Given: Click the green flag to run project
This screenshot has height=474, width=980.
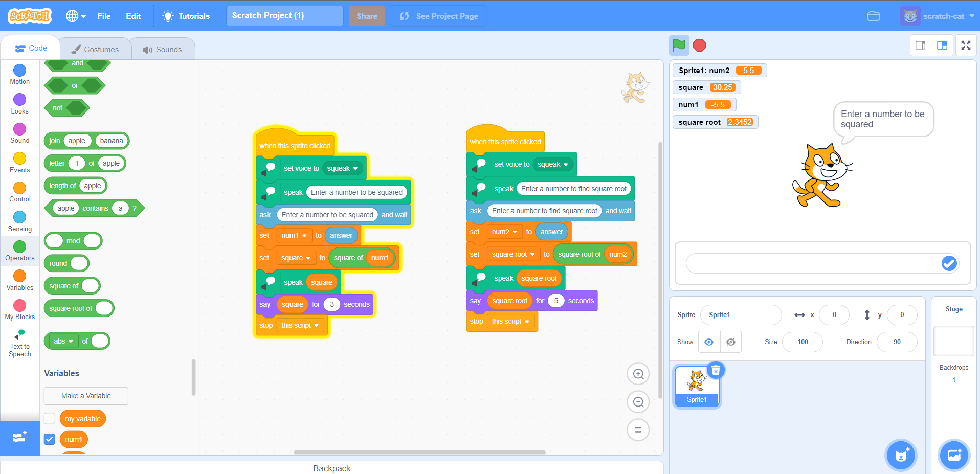Looking at the screenshot, I should pyautogui.click(x=679, y=46).
